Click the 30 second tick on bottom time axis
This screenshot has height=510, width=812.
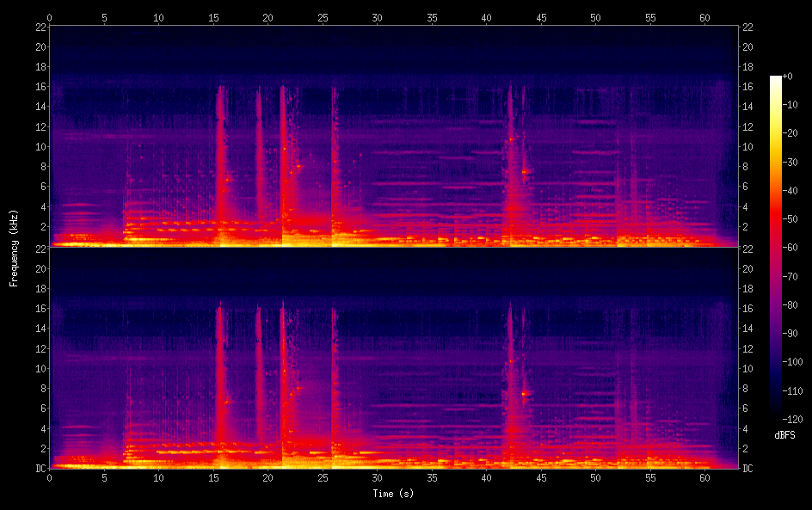(377, 476)
